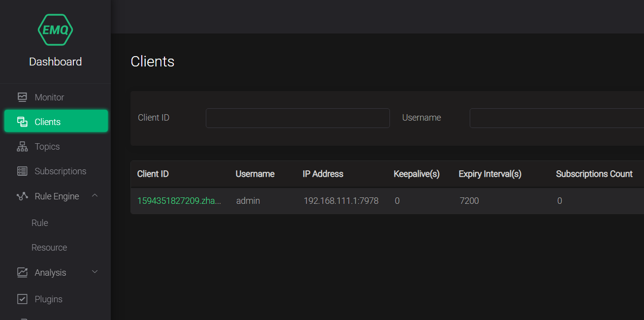Expand the Analysis section
The height and width of the screenshot is (320, 644).
pos(95,272)
